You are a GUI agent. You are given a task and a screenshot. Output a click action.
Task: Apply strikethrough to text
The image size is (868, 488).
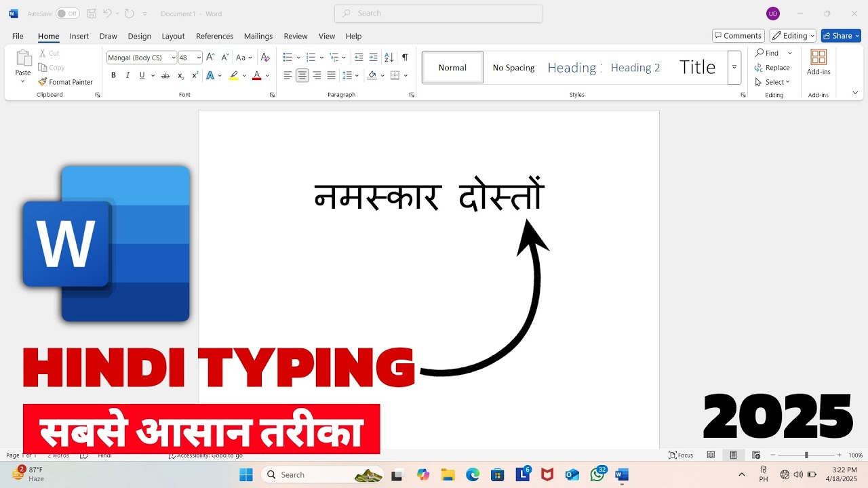click(165, 76)
